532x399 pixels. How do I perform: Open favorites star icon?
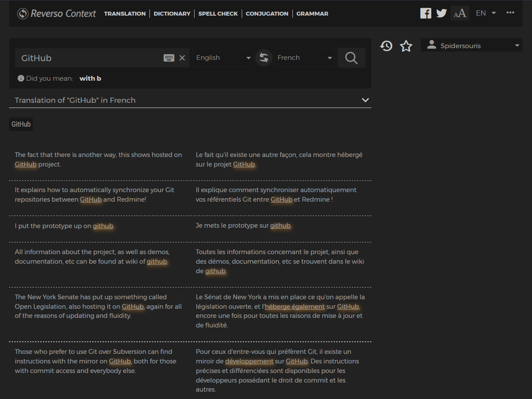(x=406, y=46)
